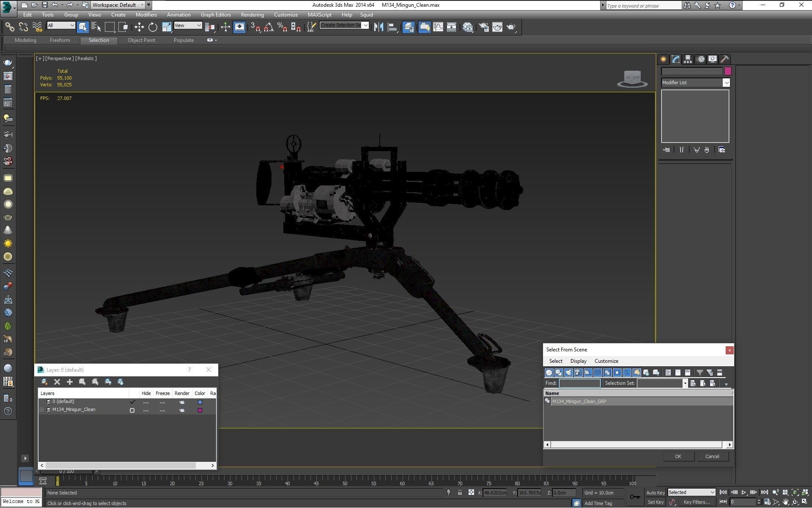Switch to the Modeling ribbon tab

25,40
